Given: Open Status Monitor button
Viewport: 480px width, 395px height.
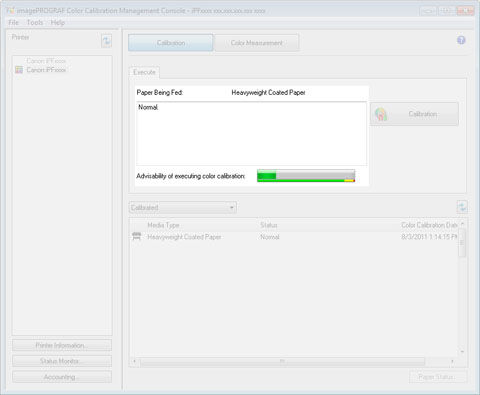Looking at the screenshot, I should pyautogui.click(x=62, y=361).
